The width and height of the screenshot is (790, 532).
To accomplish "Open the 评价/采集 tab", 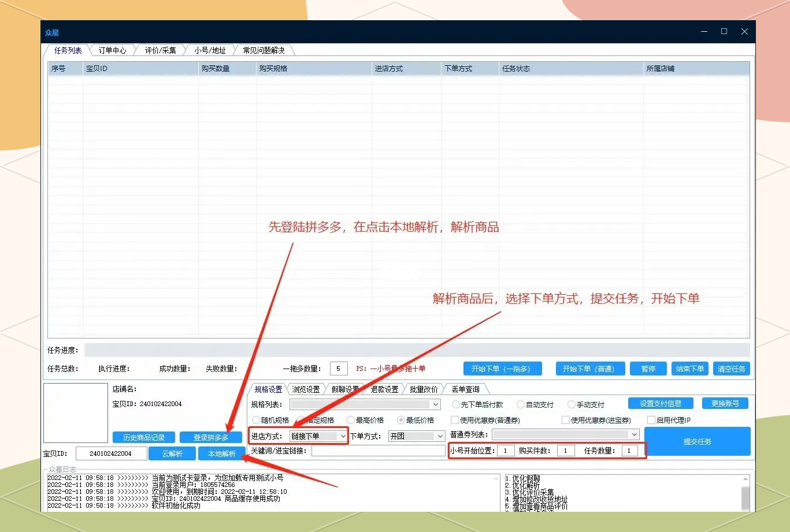I will point(160,50).
